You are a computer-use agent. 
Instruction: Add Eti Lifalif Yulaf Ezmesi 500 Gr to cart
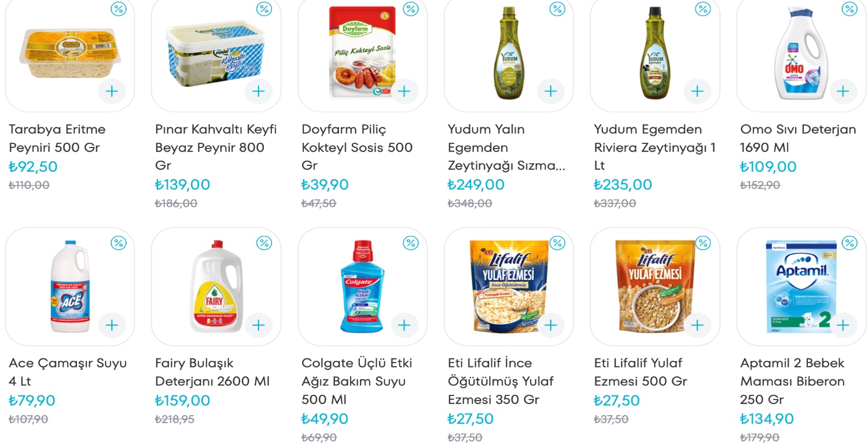(x=697, y=325)
